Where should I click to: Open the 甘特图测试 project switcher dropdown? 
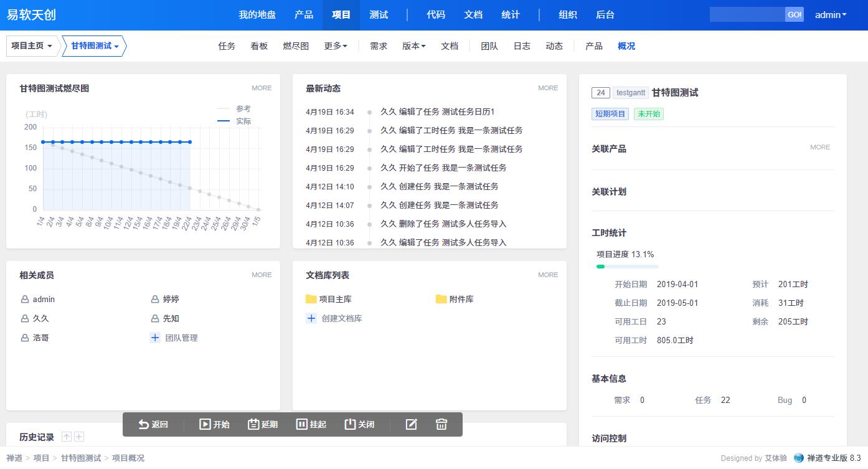pyautogui.click(x=94, y=46)
